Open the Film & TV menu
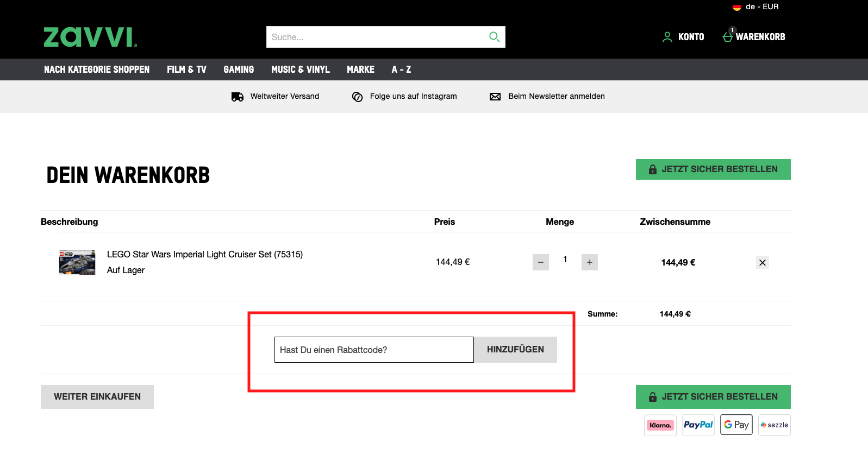Viewport: 868px width, 461px height. [x=186, y=70]
